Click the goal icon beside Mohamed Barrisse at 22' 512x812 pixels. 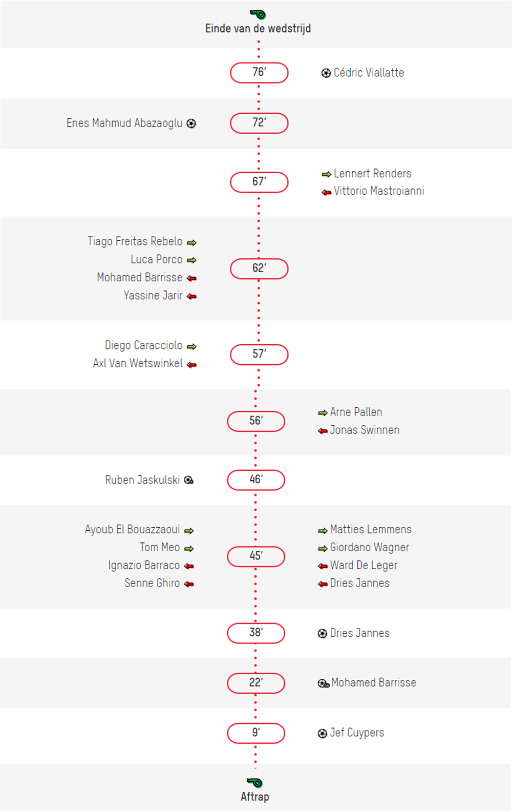tap(324, 683)
